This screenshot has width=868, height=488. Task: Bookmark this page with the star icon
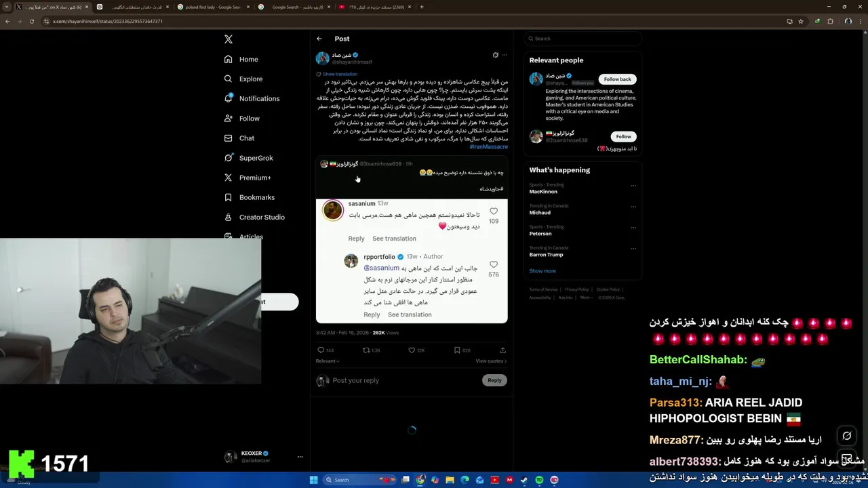(801, 21)
